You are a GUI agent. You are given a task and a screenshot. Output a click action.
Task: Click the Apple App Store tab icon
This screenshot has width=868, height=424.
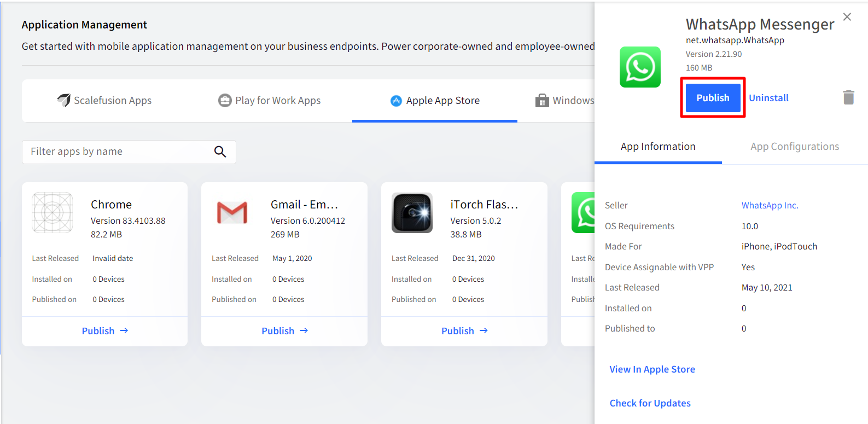[x=396, y=101]
